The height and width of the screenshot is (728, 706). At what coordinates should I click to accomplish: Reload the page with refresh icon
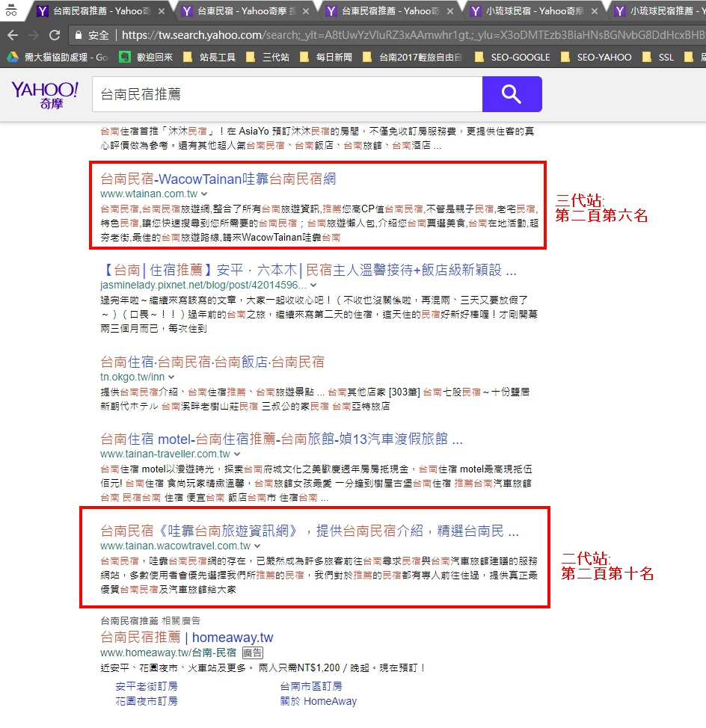point(55,35)
